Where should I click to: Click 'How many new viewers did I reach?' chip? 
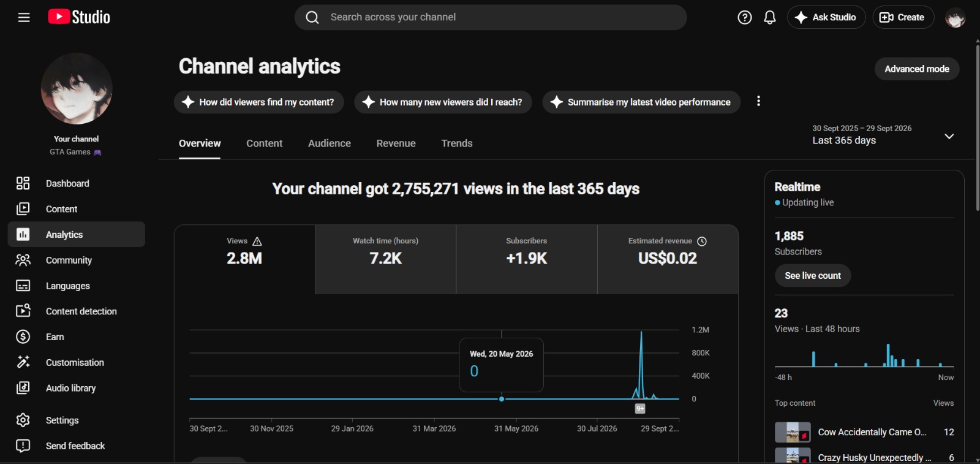(x=443, y=102)
